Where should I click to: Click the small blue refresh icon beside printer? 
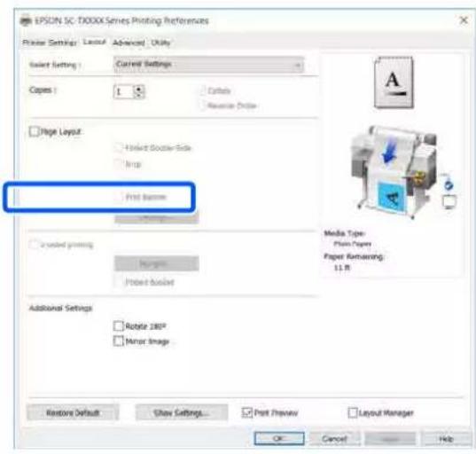point(449,184)
